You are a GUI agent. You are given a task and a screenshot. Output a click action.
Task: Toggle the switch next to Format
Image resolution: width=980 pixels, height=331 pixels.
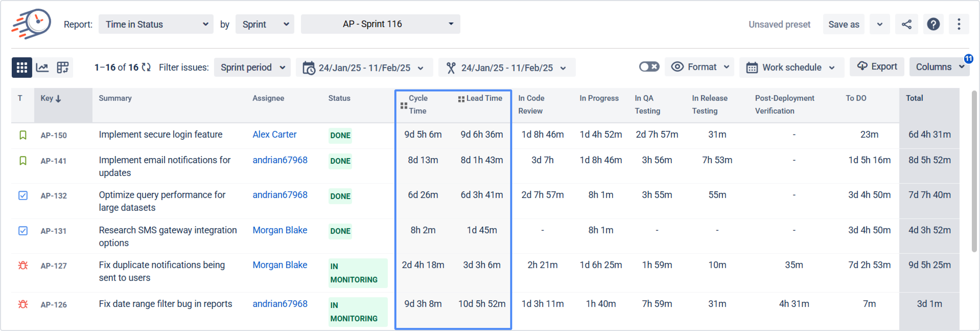click(649, 67)
